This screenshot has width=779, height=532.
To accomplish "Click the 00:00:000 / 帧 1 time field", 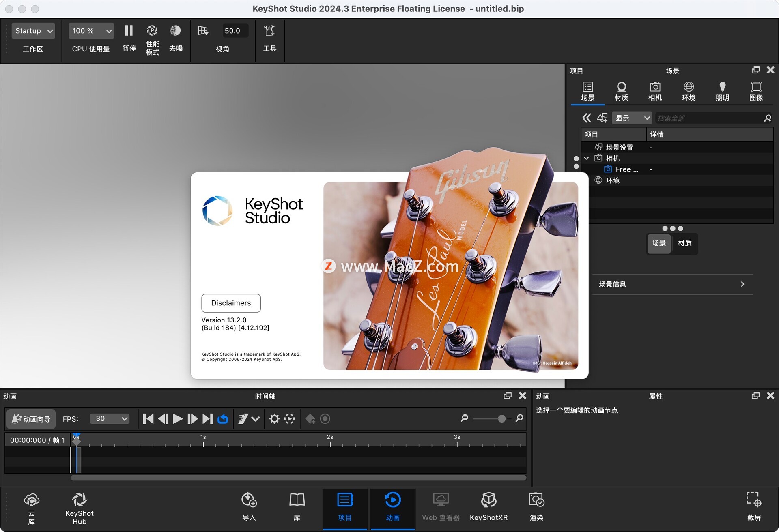I will 37,440.
